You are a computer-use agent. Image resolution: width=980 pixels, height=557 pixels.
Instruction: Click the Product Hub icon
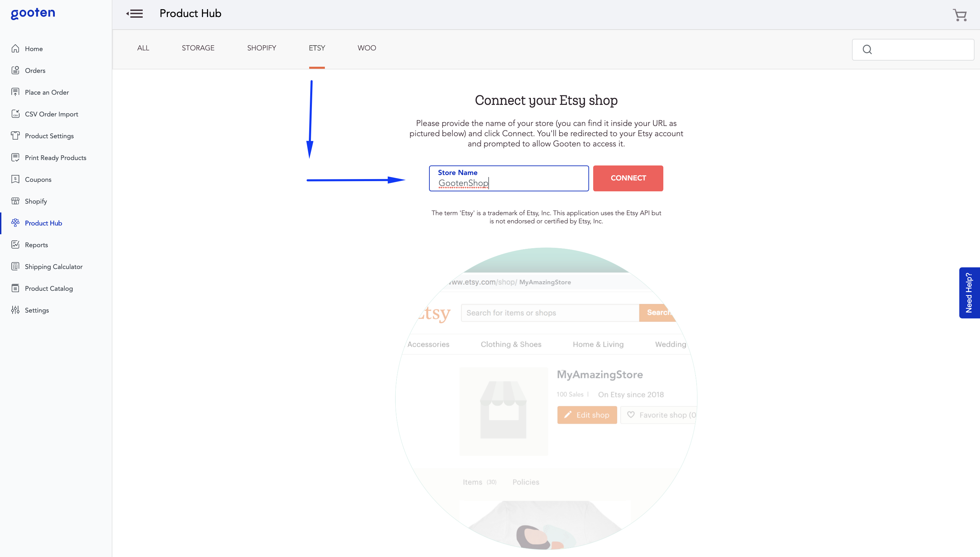pyautogui.click(x=15, y=223)
